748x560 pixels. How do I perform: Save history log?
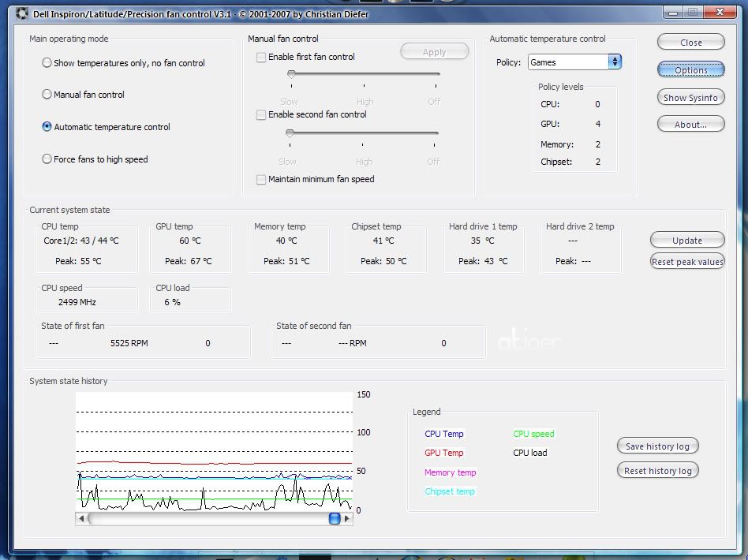click(657, 446)
